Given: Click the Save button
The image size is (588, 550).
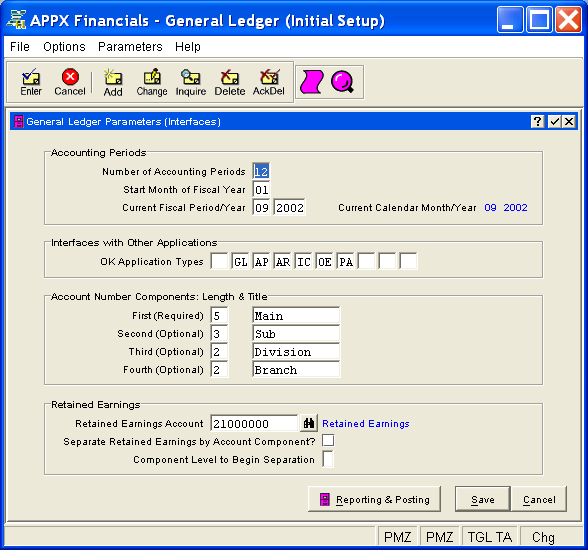Looking at the screenshot, I should coord(483,499).
